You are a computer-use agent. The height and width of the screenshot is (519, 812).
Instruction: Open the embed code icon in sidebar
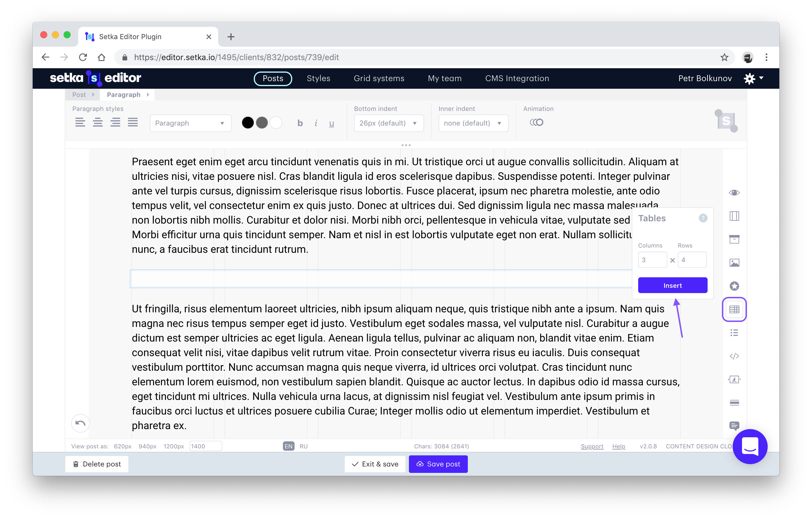click(x=734, y=356)
